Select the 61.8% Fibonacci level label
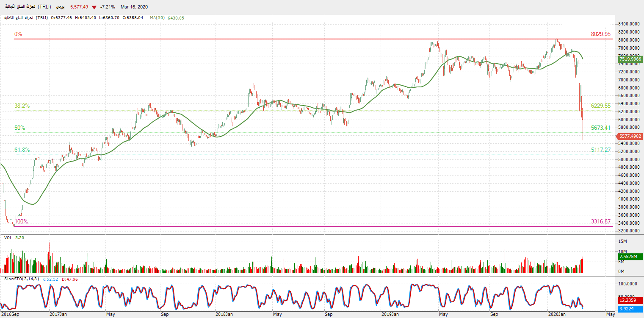This screenshot has height=318, width=644. [x=22, y=150]
